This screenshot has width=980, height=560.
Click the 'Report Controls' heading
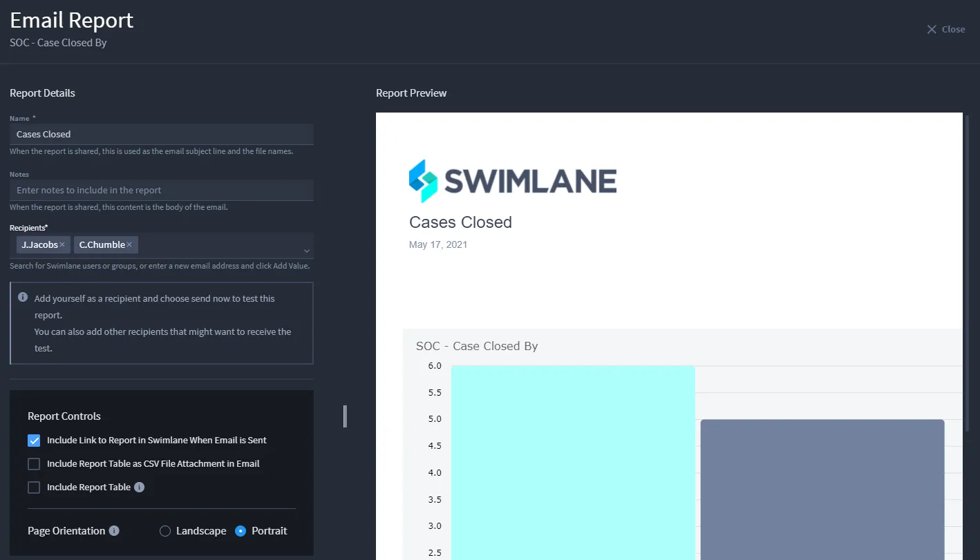64,416
